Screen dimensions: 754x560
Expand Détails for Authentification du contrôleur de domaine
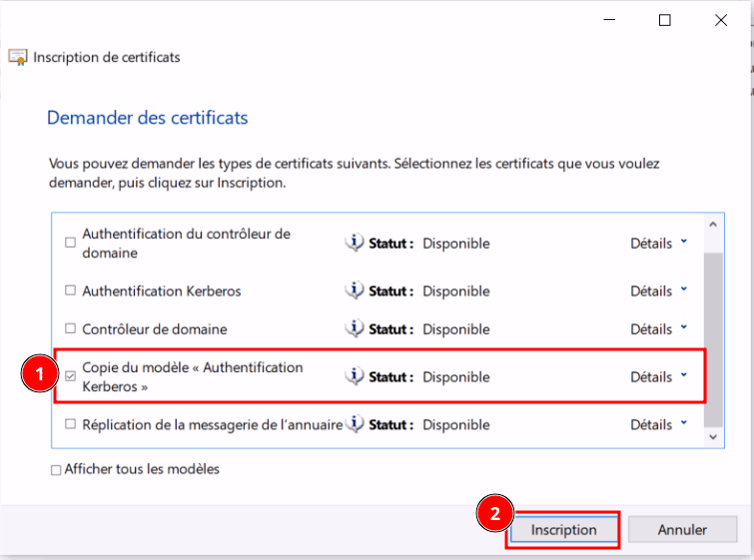coord(658,243)
